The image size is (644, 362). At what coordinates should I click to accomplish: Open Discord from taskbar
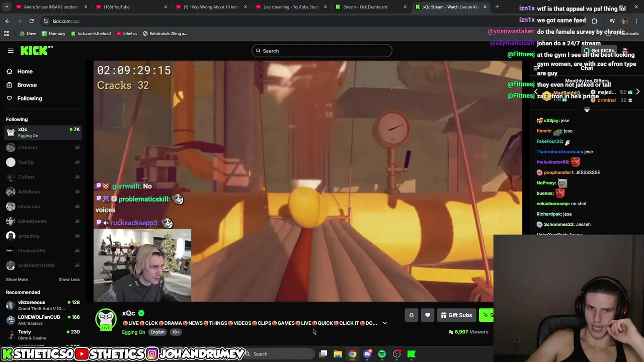367,354
